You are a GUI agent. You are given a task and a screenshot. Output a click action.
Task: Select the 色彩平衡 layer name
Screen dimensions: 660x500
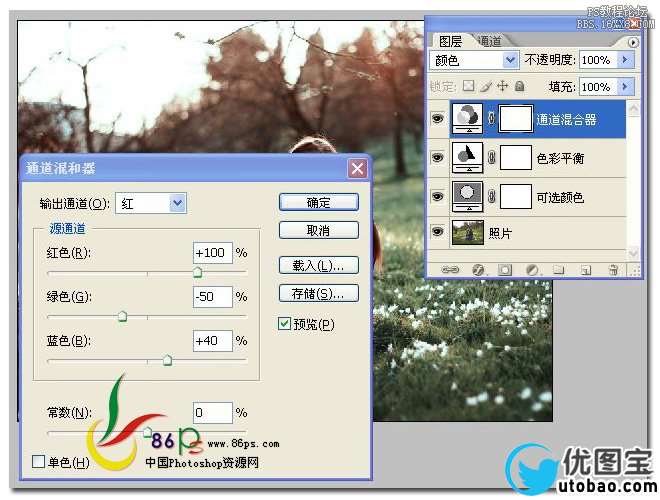point(560,158)
